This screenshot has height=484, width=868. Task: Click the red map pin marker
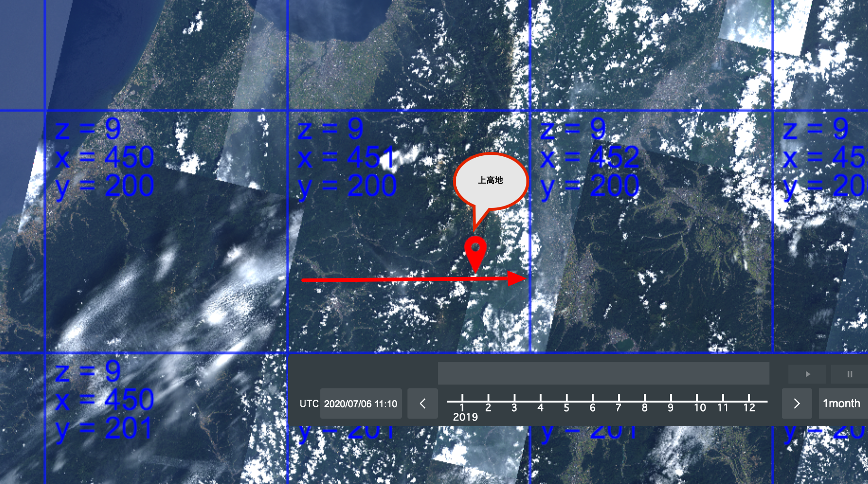point(475,254)
